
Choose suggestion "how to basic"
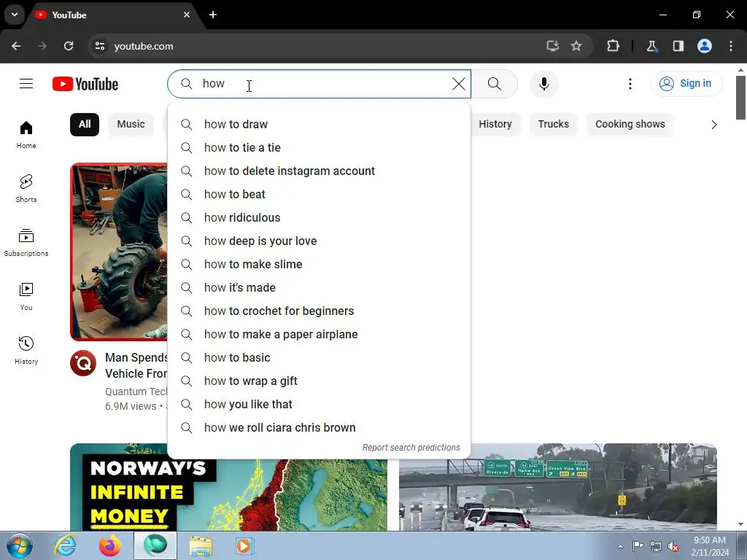click(x=320, y=357)
